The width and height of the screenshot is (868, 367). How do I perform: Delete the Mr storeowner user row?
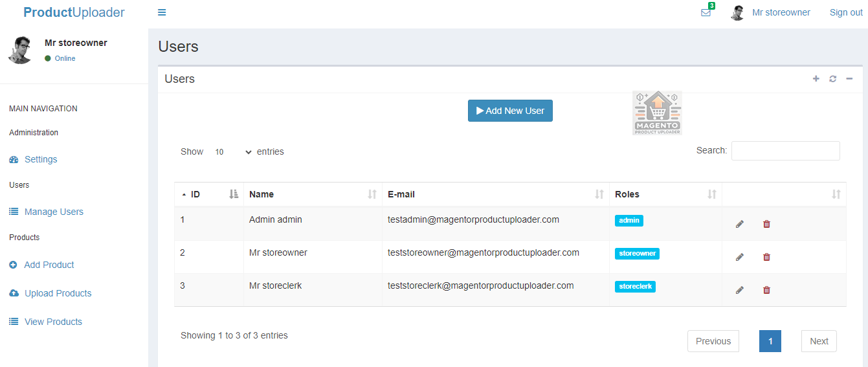766,257
